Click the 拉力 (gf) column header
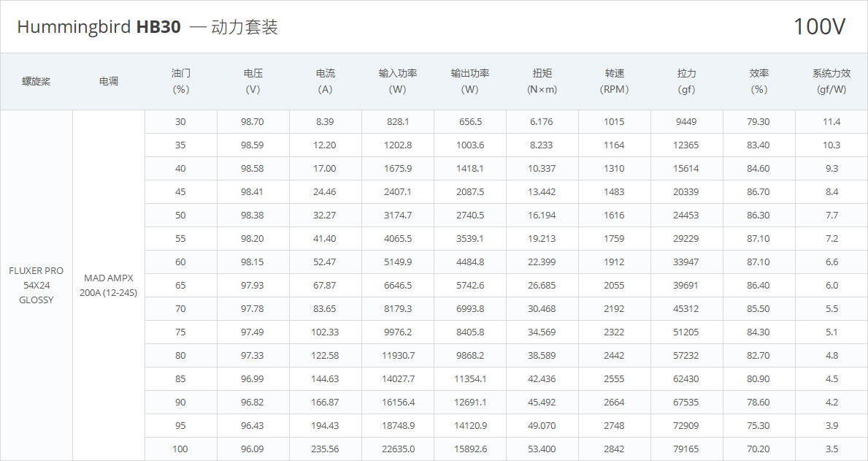The height and width of the screenshot is (461, 868). [x=686, y=81]
